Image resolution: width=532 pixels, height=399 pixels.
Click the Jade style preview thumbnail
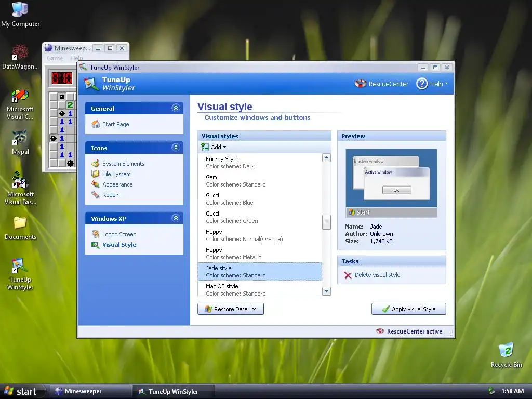tap(391, 183)
